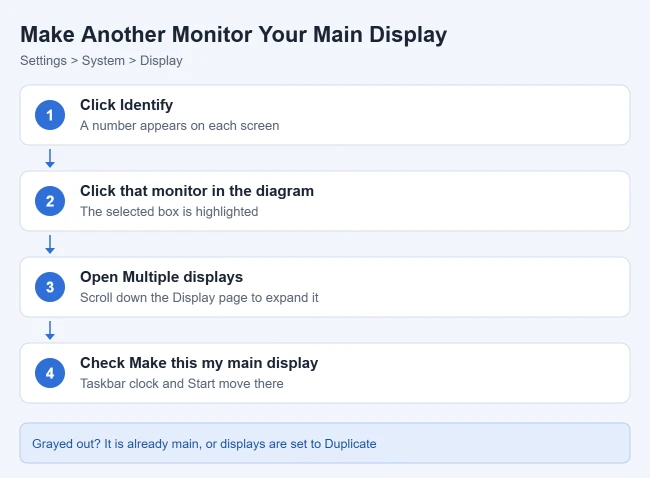Click the heading 'Make Another Monitor Your Main Display'
This screenshot has height=478, width=650.
pyautogui.click(x=233, y=34)
